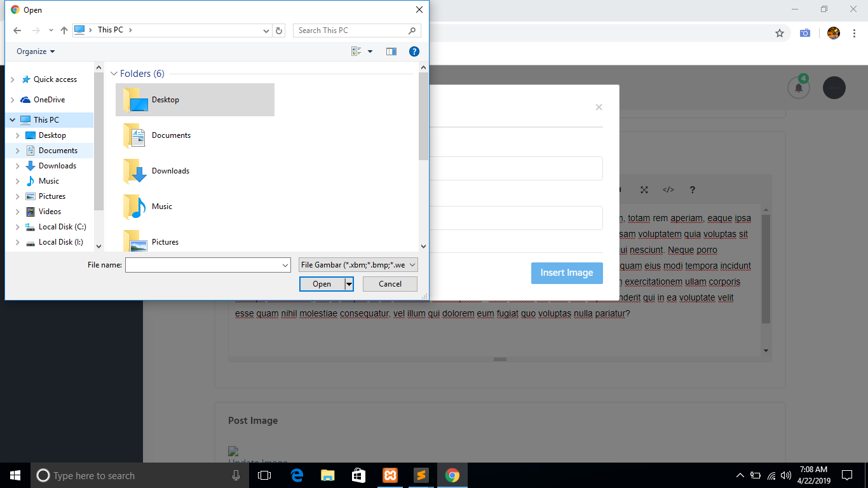Open the notification bell icon

799,88
